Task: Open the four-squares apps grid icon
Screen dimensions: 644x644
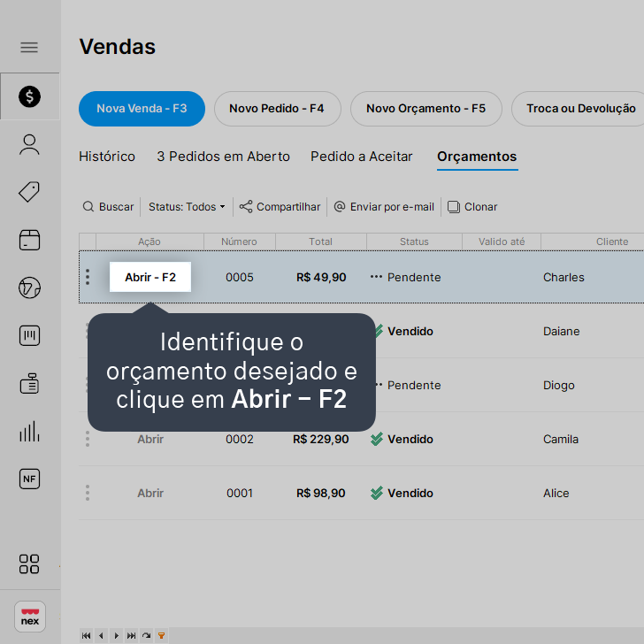Action: click(29, 563)
